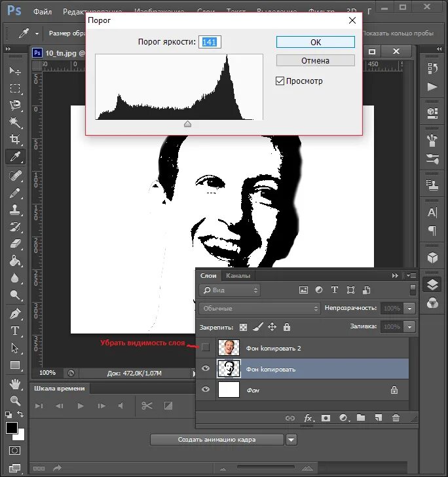Create a new layer
This screenshot has height=477, width=448.
click(379, 417)
